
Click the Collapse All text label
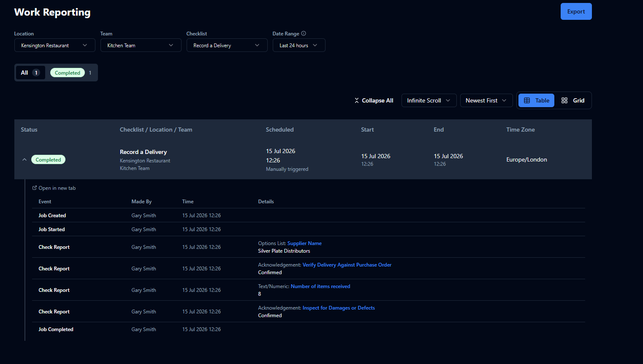pos(377,100)
